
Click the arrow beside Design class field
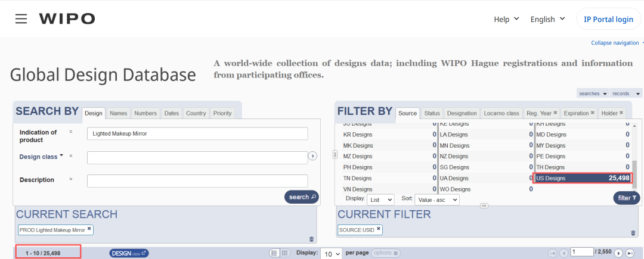(312, 156)
